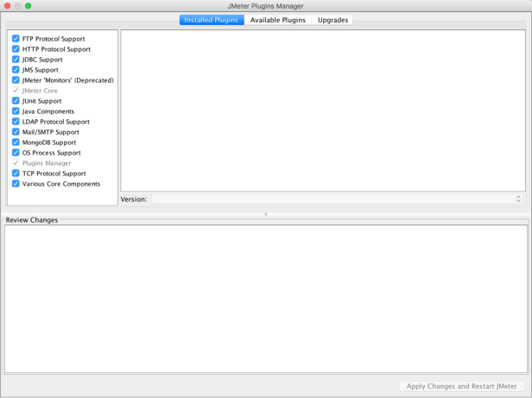Image resolution: width=532 pixels, height=398 pixels.
Task: Select the Installed Plugins tab
Action: [x=212, y=20]
